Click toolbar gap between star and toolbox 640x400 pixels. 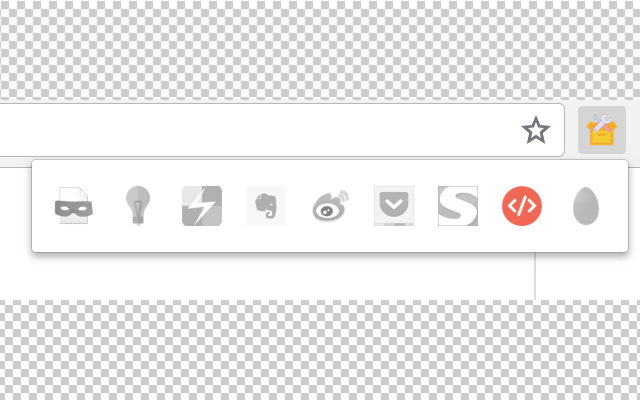(x=571, y=130)
